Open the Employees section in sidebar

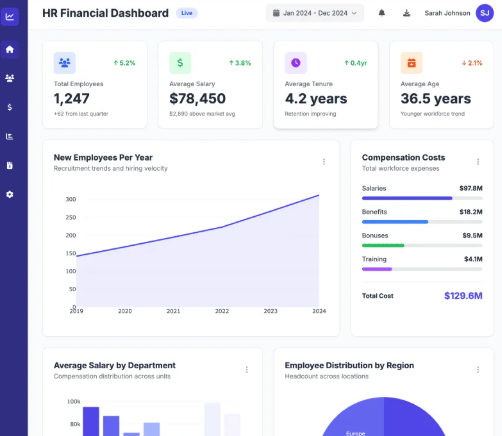10,78
